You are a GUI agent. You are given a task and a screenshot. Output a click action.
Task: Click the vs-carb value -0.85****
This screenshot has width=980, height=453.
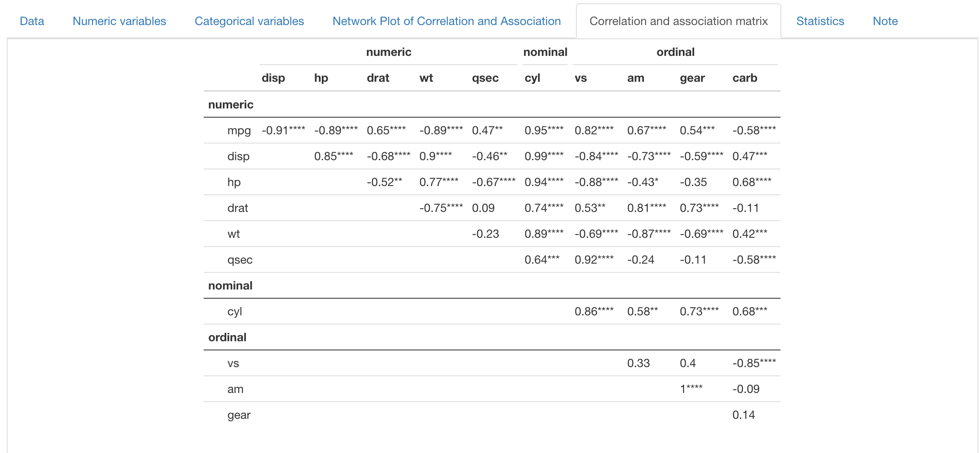(x=754, y=363)
